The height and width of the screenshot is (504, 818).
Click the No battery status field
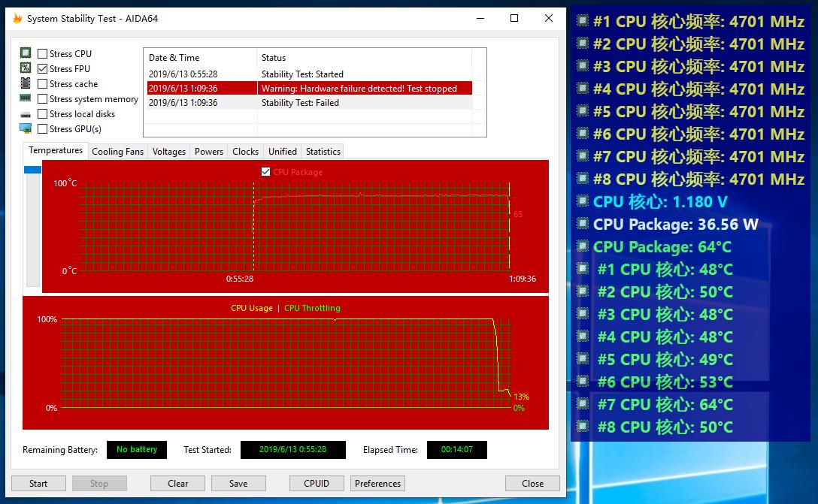click(x=137, y=449)
